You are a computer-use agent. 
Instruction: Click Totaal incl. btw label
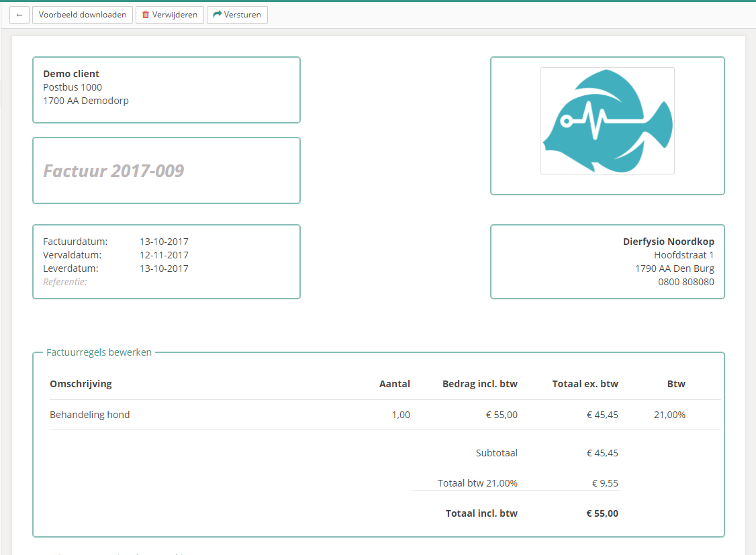pos(481,513)
